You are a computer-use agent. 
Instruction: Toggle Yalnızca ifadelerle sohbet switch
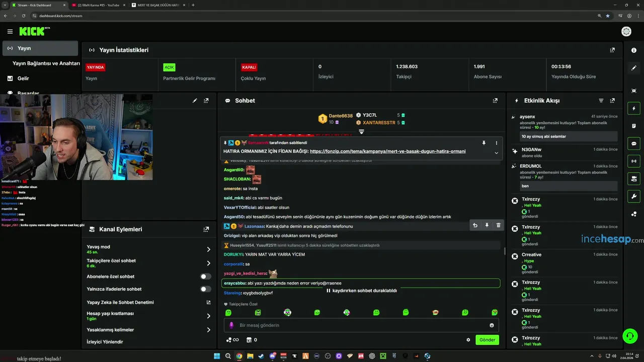pos(205,289)
